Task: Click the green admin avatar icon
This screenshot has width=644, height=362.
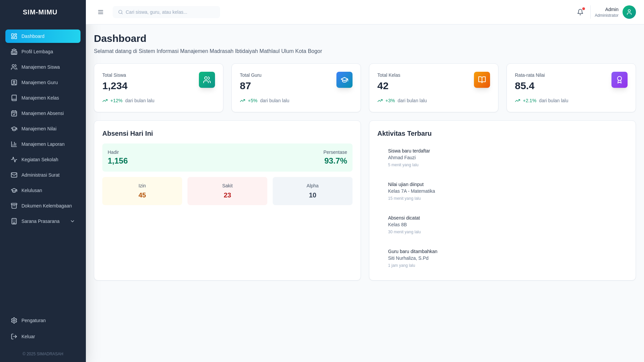Action: (629, 12)
